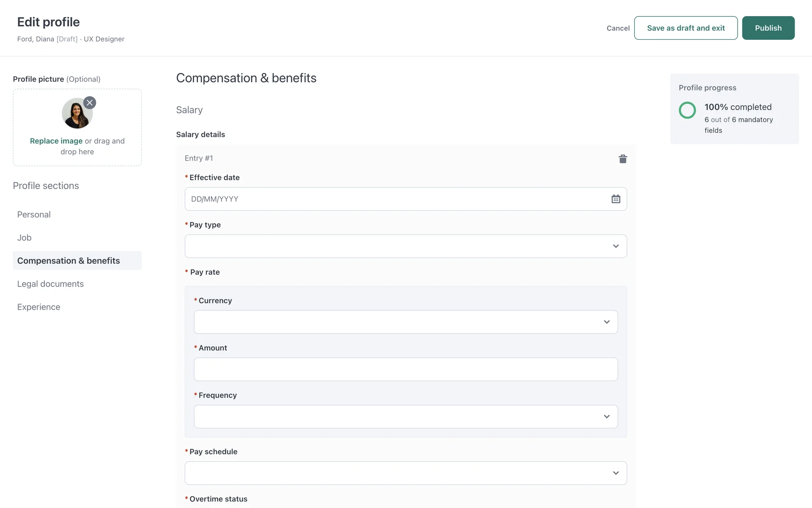Focus the Amount input field
The height and width of the screenshot is (508, 812).
(x=405, y=369)
